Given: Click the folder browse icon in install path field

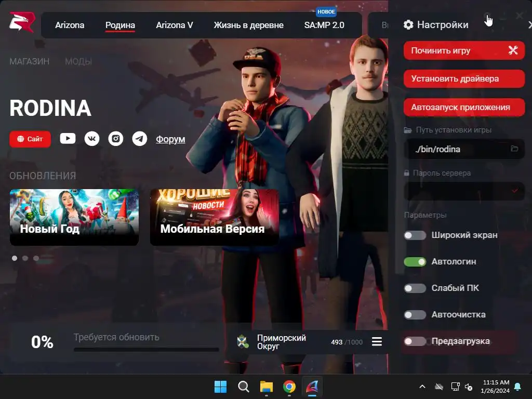Looking at the screenshot, I should (514, 149).
